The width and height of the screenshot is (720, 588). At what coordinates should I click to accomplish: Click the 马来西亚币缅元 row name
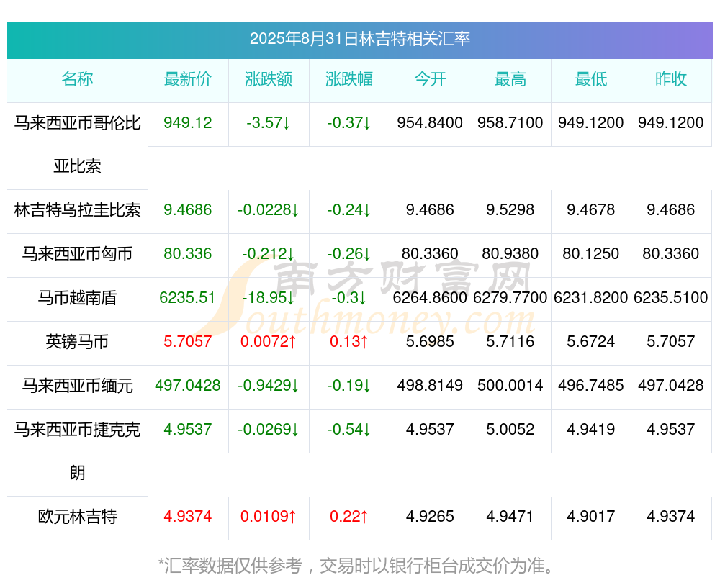77,386
